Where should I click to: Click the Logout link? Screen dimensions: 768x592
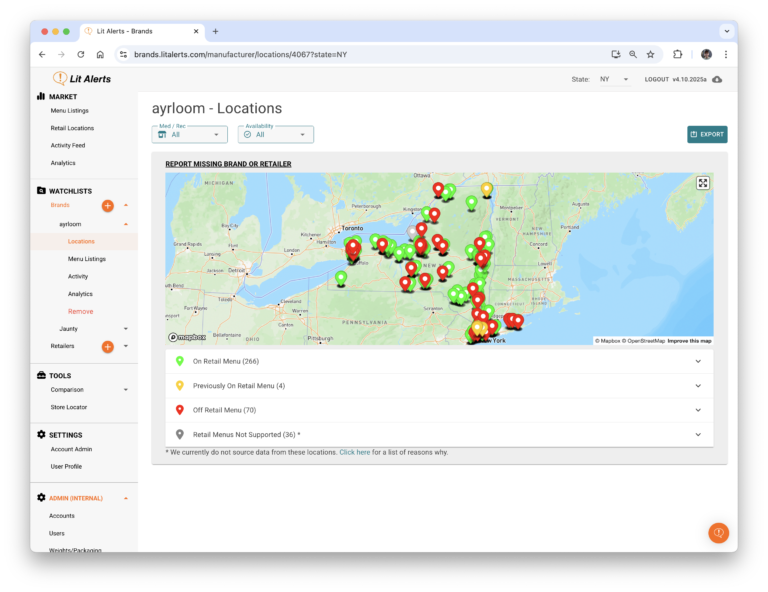pyautogui.click(x=656, y=79)
